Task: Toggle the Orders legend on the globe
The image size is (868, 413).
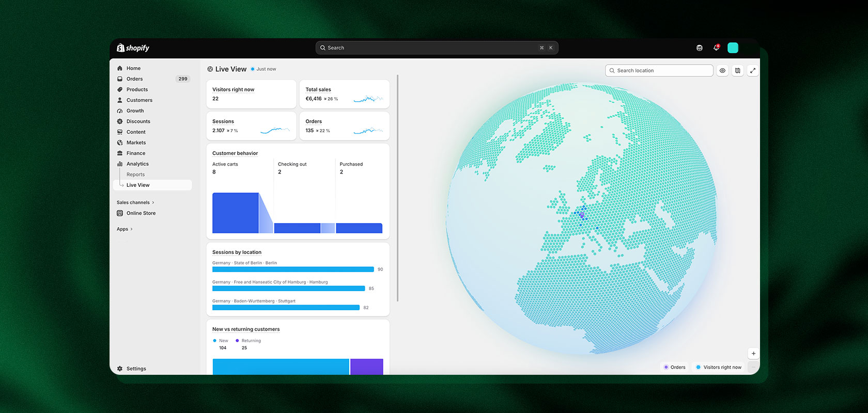Action: [675, 367]
